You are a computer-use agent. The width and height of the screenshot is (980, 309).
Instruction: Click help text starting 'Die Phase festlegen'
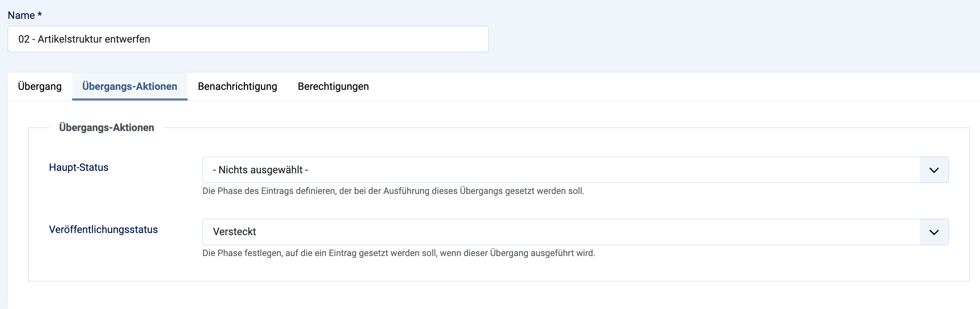click(x=399, y=253)
